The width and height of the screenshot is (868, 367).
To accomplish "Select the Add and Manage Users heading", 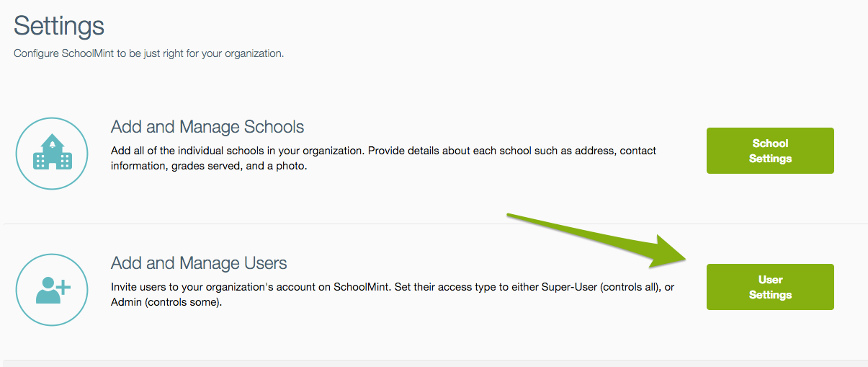I will [199, 263].
